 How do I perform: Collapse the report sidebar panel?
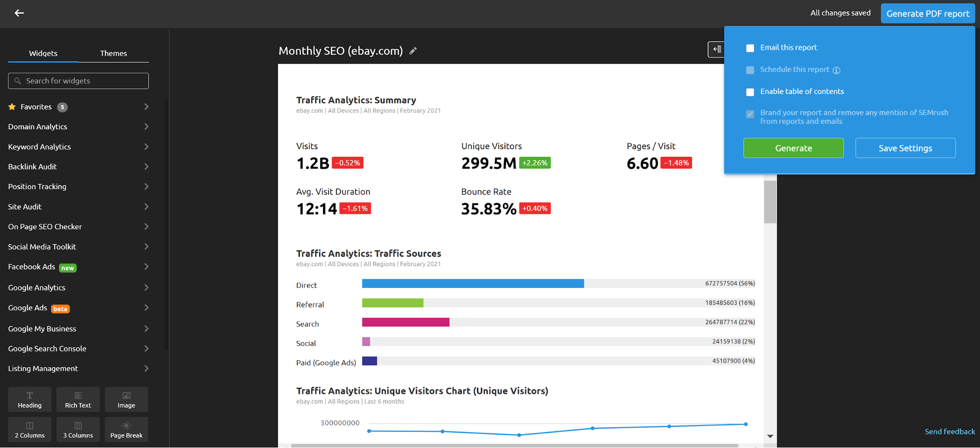(716, 49)
